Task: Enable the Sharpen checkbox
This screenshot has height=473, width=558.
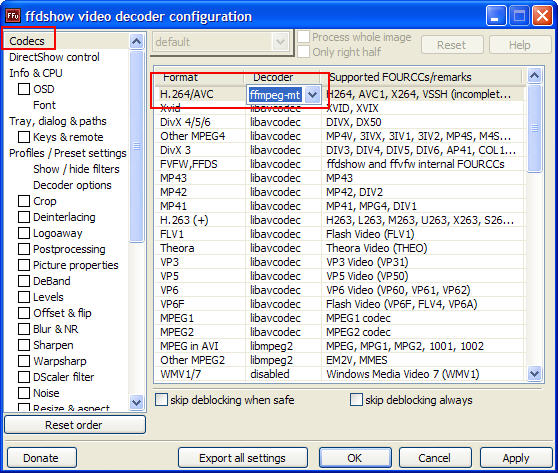Action: [x=24, y=345]
